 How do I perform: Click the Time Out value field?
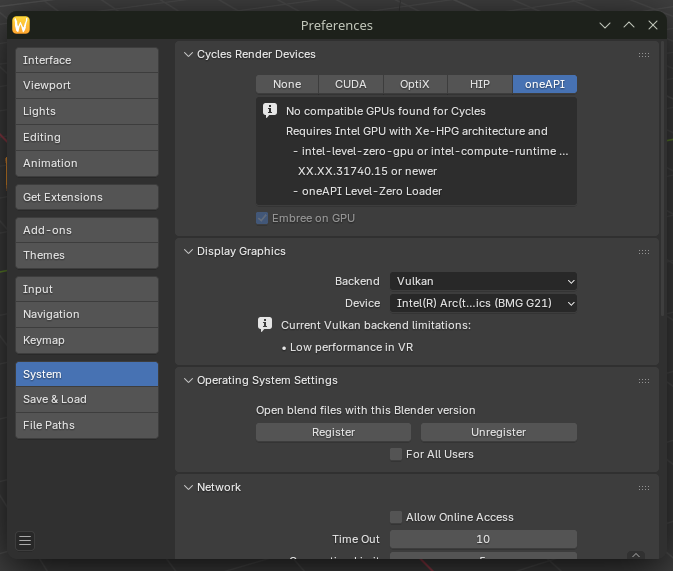click(483, 539)
